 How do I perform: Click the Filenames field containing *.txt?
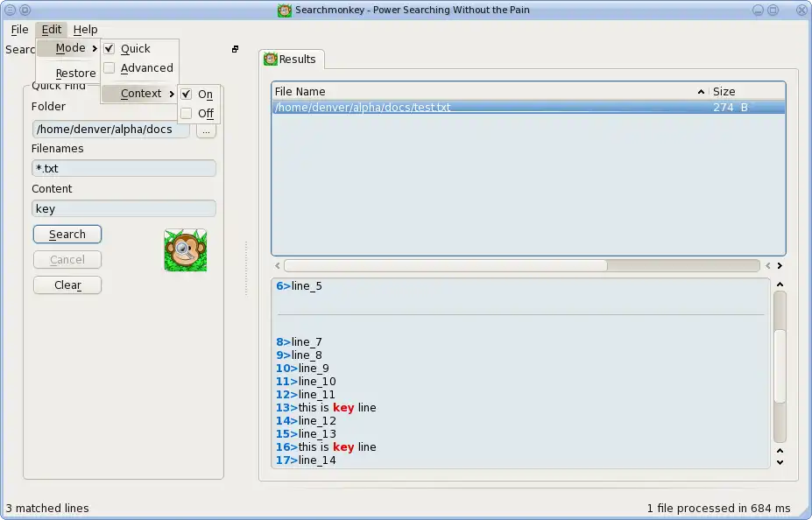pyautogui.click(x=124, y=168)
